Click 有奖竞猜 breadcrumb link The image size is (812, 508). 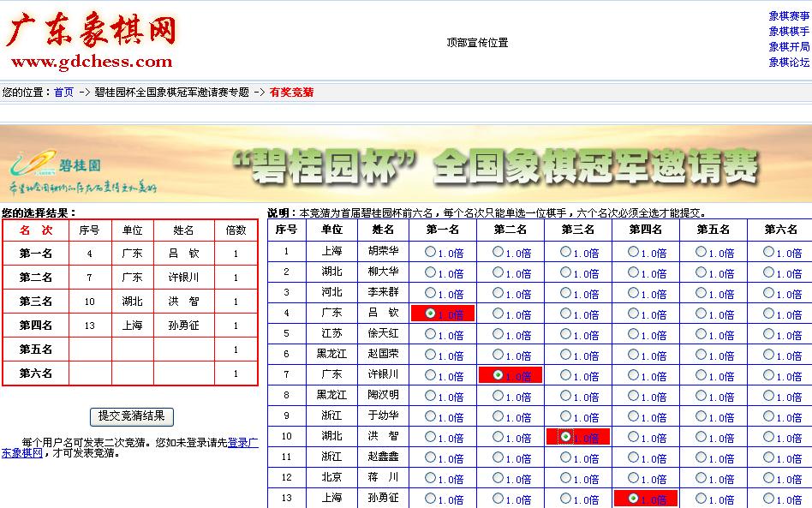pos(291,93)
